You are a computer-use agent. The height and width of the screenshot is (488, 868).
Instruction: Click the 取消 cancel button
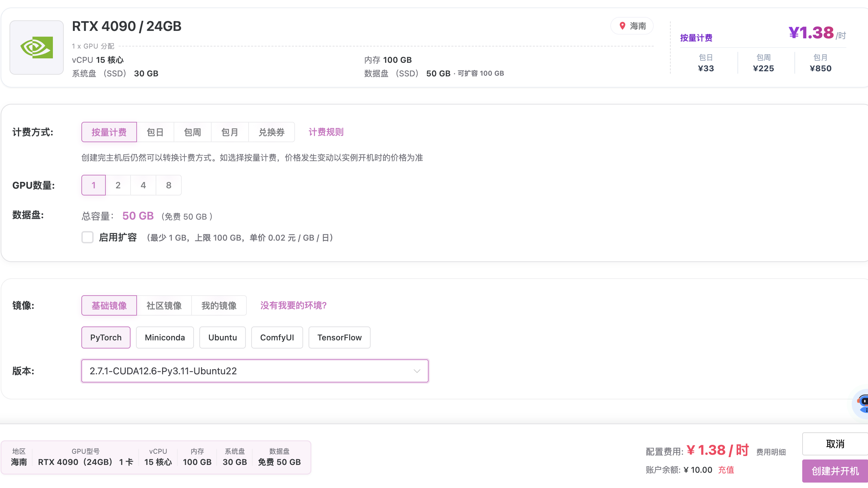(x=835, y=444)
